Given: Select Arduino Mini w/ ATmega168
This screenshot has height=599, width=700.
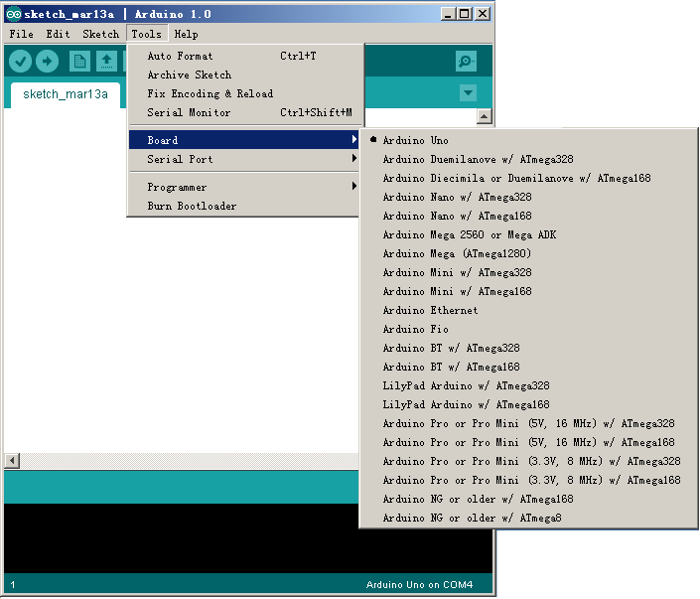Looking at the screenshot, I should tap(528, 291).
